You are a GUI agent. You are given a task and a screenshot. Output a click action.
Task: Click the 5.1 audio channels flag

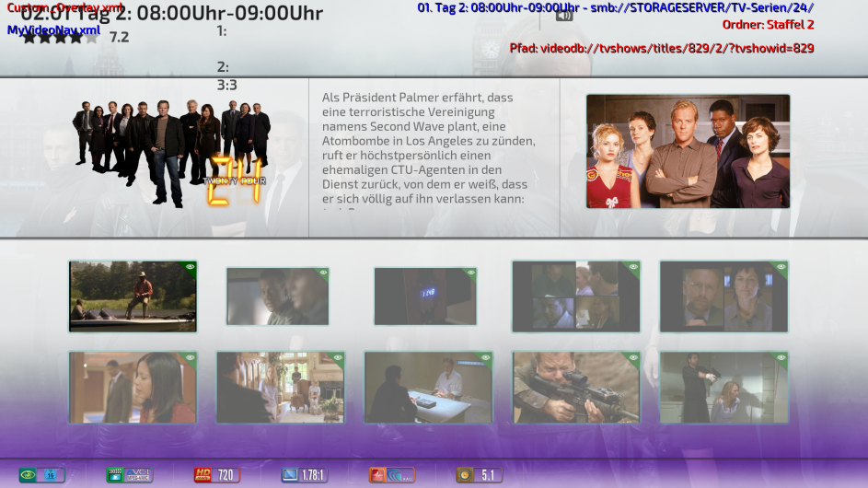(x=480, y=475)
